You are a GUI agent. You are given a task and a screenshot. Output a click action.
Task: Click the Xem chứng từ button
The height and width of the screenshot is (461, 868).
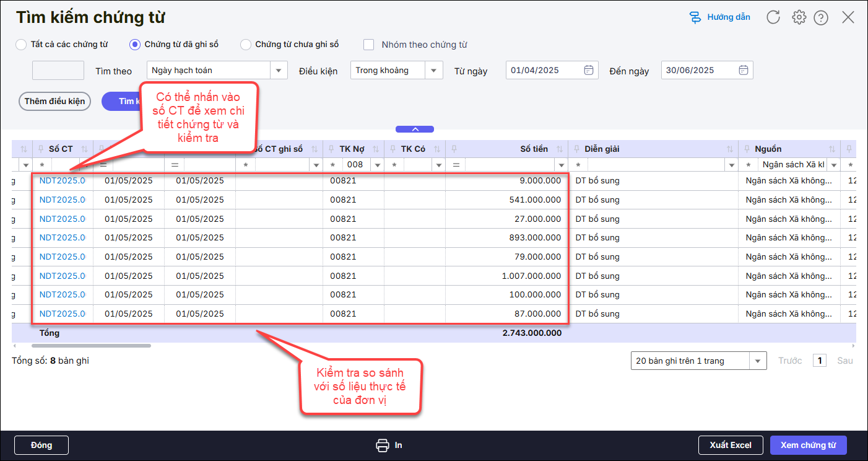808,445
